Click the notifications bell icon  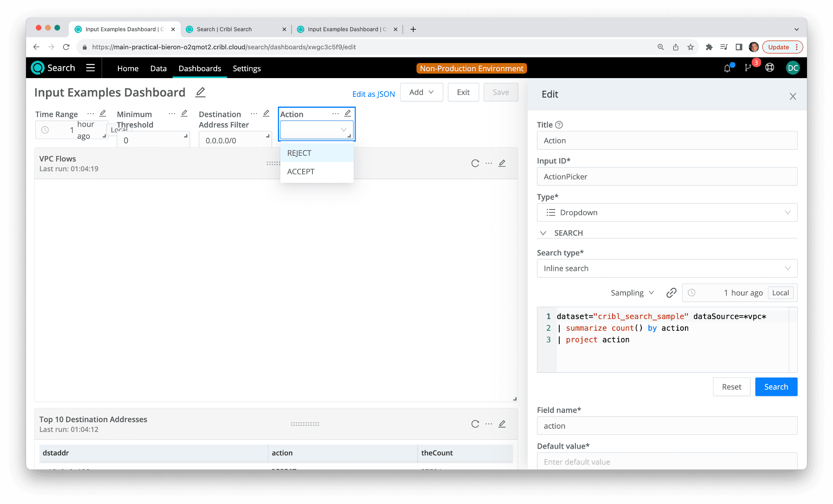pyautogui.click(x=727, y=68)
